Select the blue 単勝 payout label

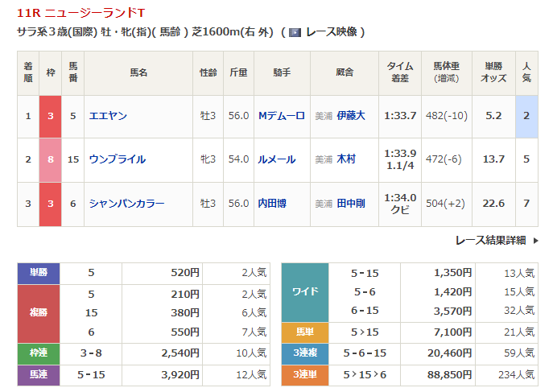[x=39, y=273]
